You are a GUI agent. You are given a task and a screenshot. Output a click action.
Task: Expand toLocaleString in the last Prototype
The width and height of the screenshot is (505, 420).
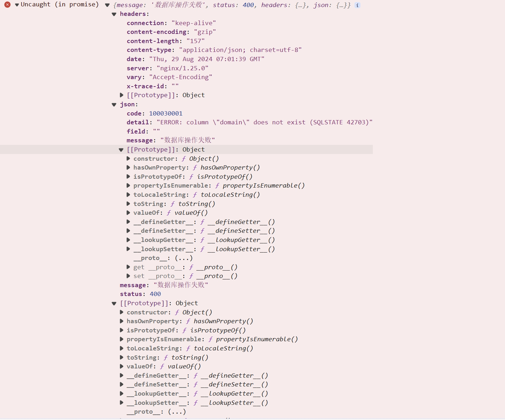(122, 348)
